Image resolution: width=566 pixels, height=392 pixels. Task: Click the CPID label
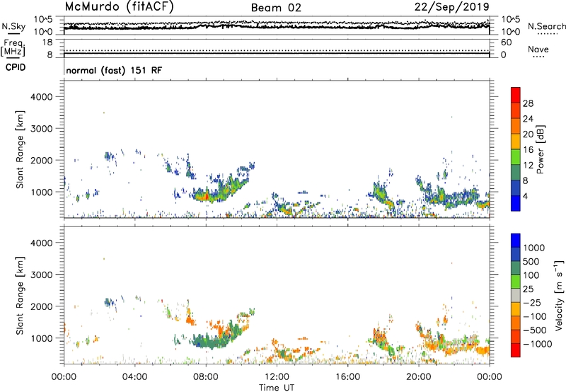click(16, 67)
